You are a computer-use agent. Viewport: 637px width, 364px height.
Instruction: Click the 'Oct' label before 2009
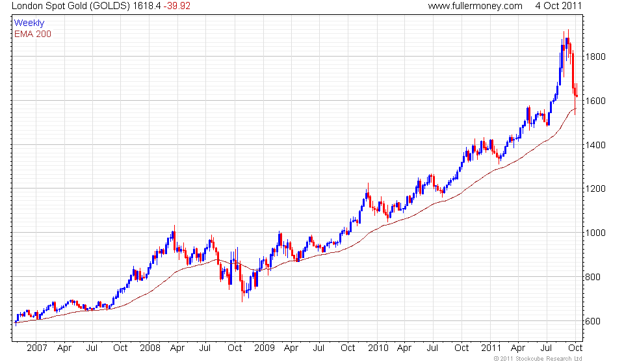click(235, 348)
